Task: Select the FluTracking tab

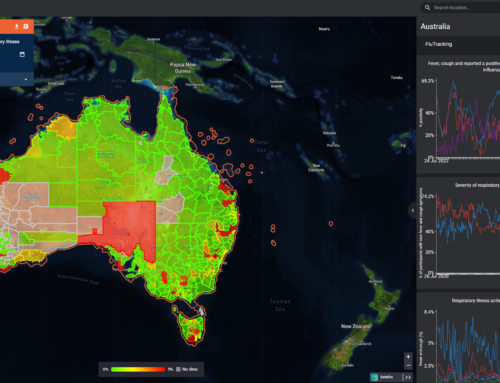Action: point(438,44)
